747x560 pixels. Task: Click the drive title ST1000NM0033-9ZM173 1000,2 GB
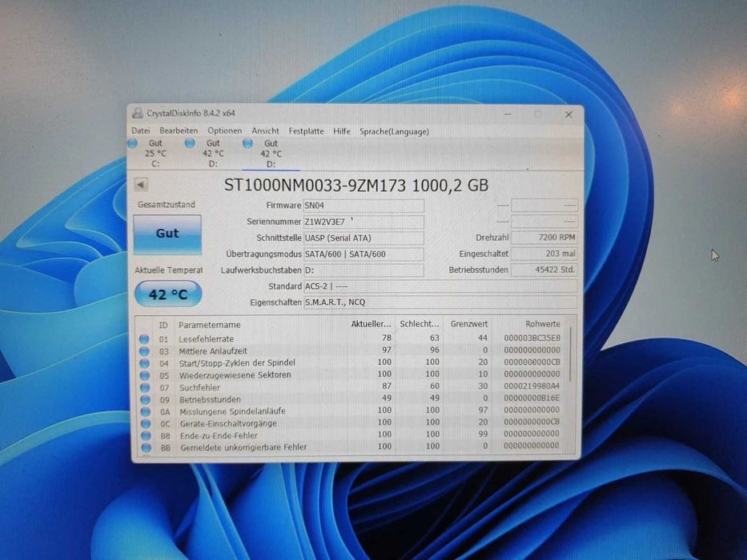[356, 186]
